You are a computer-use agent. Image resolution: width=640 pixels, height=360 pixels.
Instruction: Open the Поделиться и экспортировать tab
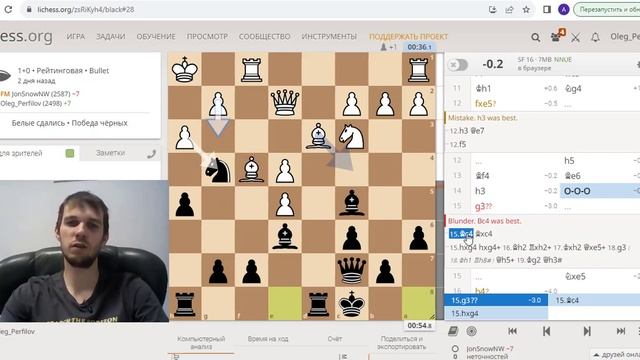pos(401,343)
